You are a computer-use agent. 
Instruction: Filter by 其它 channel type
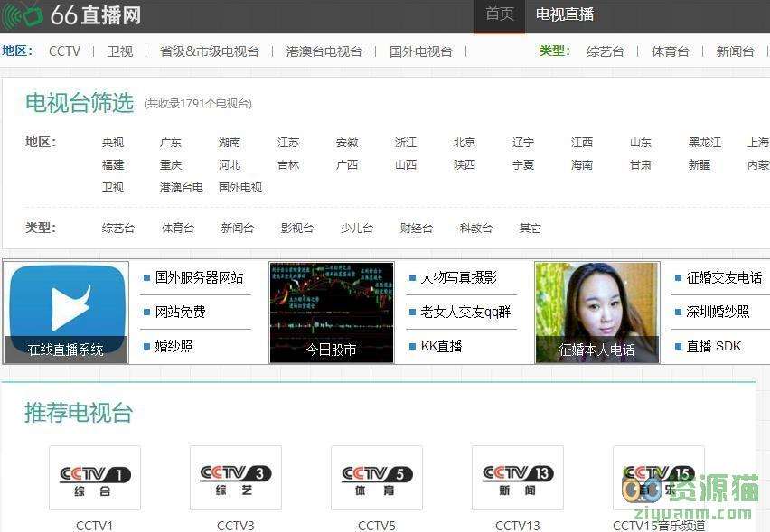click(x=531, y=229)
